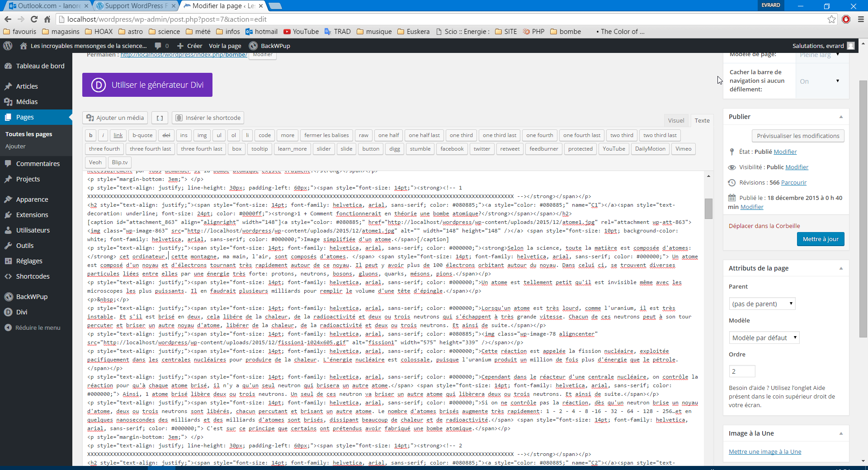The image size is (868, 470).
Task: Bookmark this page with the star icon
Action: coord(831,19)
